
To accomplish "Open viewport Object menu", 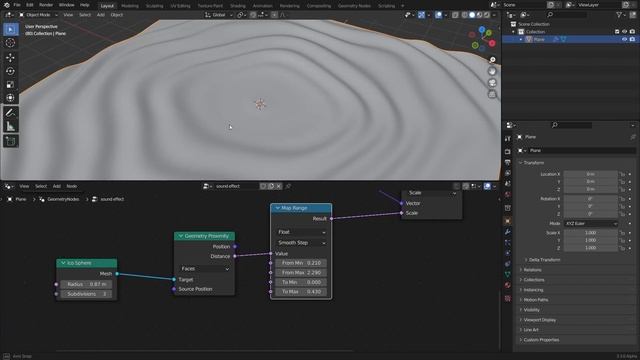I will tap(116, 15).
